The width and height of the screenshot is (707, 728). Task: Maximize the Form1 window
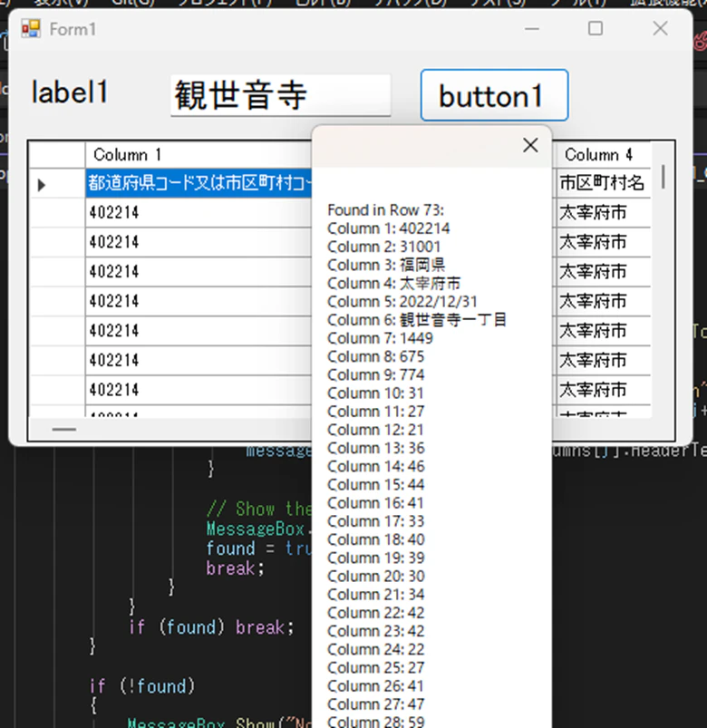tap(596, 29)
